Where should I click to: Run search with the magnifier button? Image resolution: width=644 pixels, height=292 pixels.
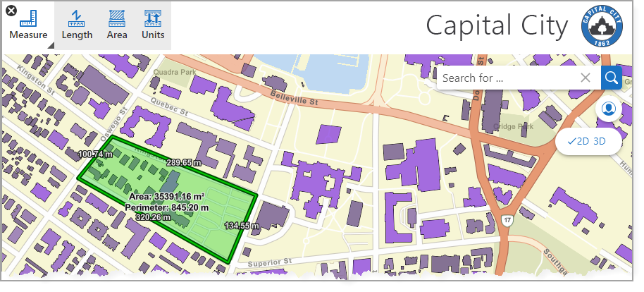coord(611,78)
